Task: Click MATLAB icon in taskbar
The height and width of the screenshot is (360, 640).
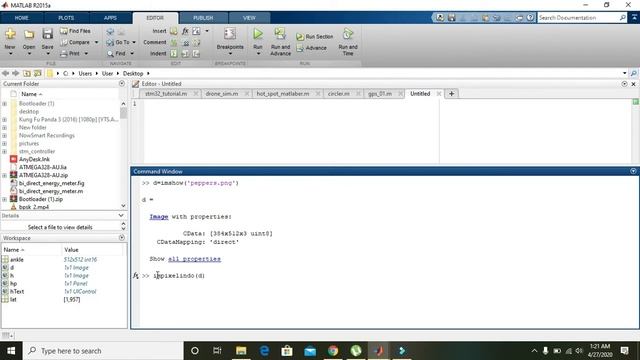Action: point(379,351)
